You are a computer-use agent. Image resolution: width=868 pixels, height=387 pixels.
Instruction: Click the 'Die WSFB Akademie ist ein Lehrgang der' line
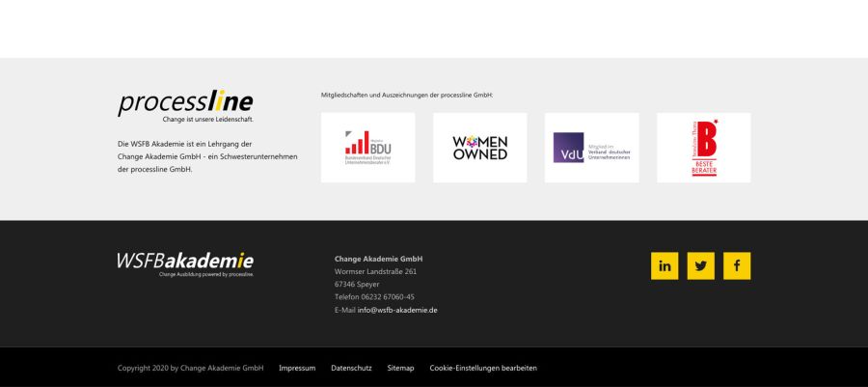tap(185, 144)
